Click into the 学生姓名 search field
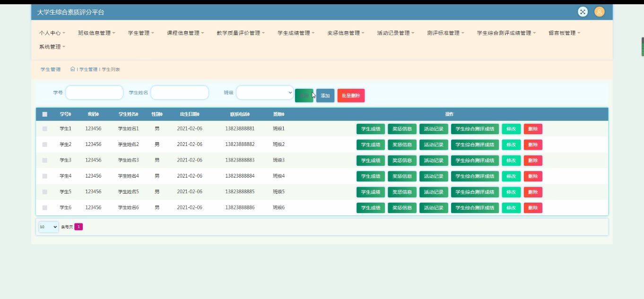The image size is (644, 299). tap(180, 93)
